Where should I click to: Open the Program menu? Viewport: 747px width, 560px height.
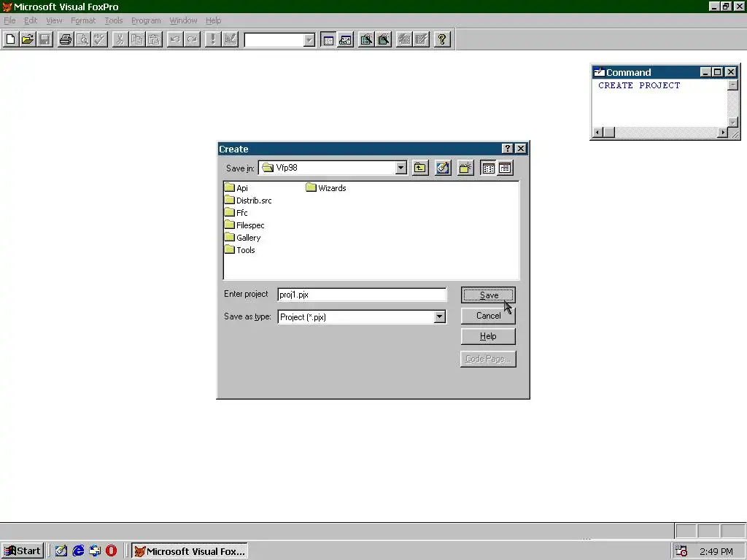tap(146, 20)
